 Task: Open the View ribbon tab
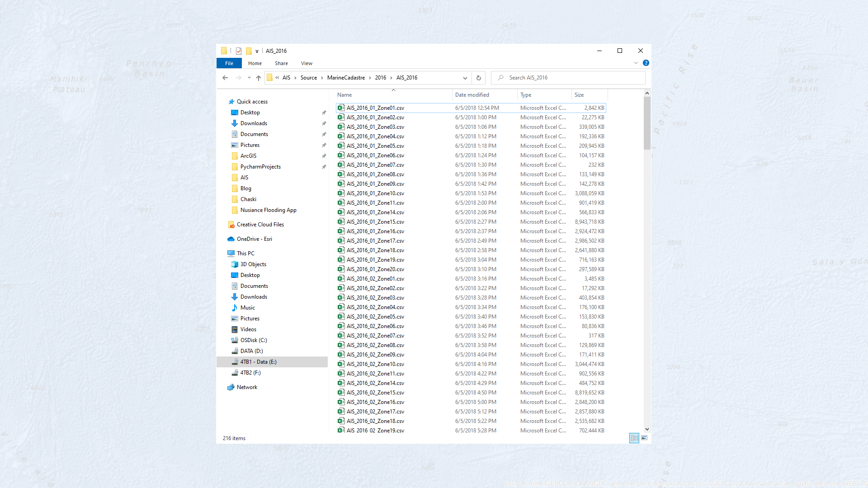307,63
